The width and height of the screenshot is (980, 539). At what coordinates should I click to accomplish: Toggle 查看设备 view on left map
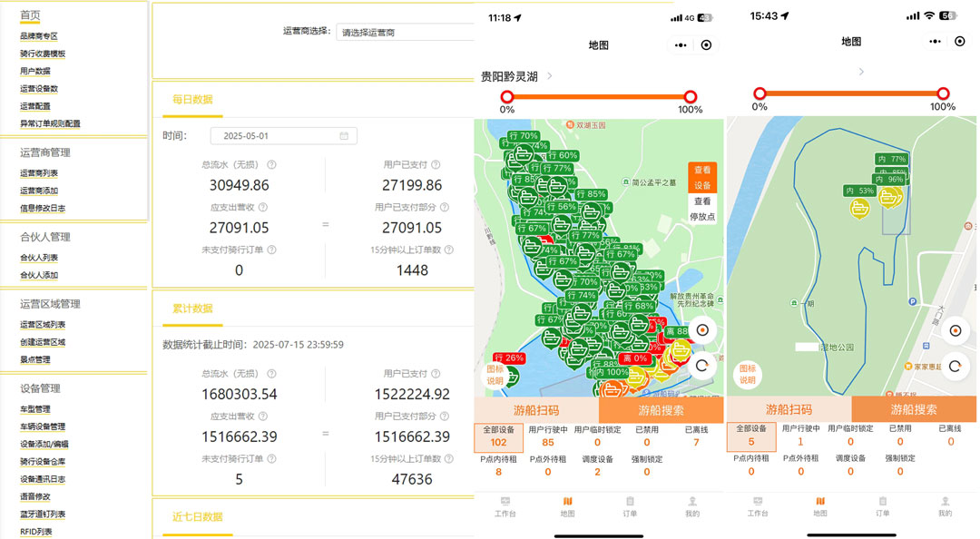(702, 177)
